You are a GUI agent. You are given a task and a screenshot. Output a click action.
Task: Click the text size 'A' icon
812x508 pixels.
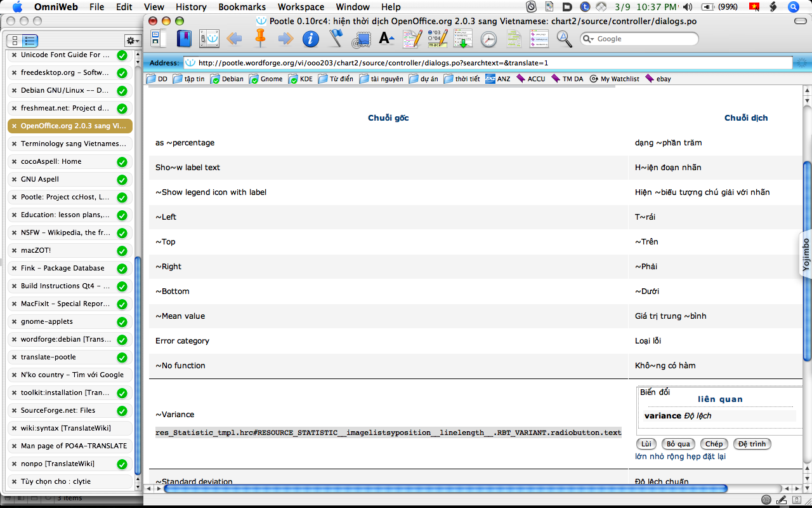coord(386,39)
